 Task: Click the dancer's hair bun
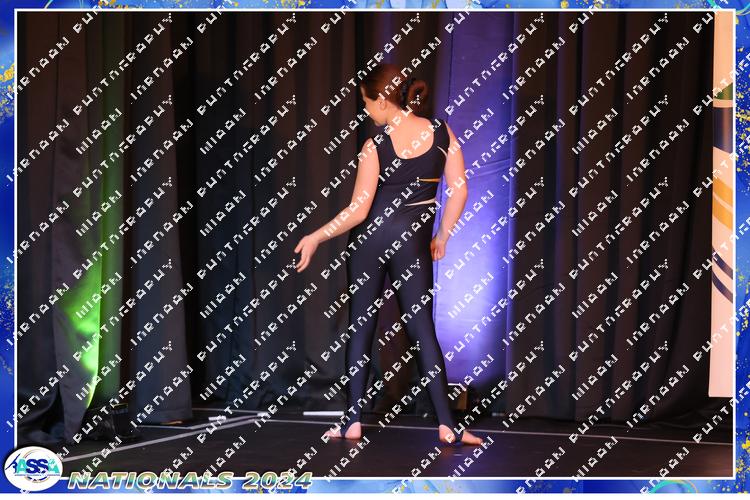[416, 93]
